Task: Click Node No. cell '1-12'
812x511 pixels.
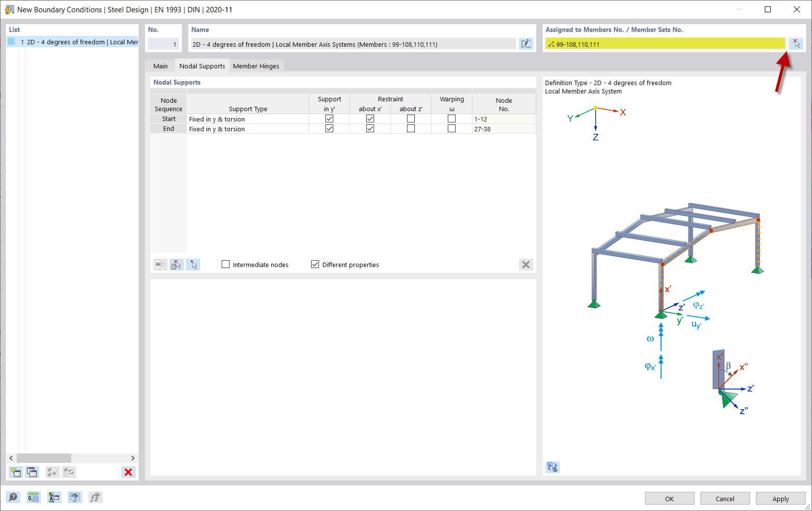Action: point(504,119)
